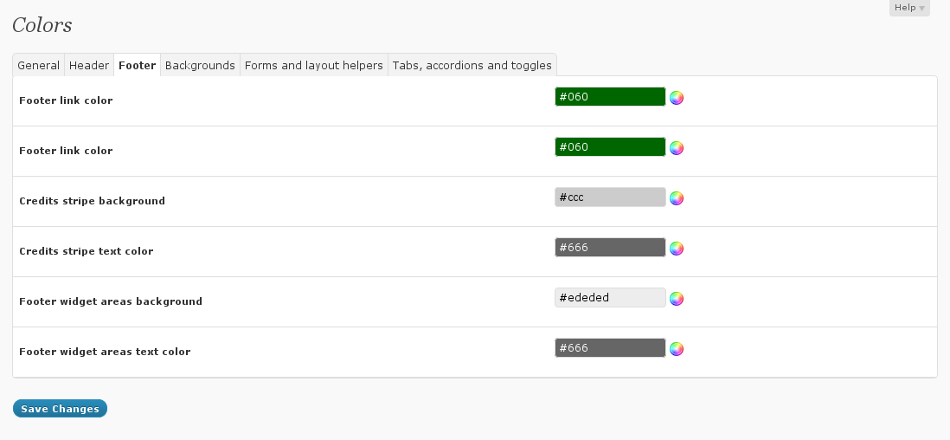Switch to the General tab
This screenshot has width=950, height=440.
39,65
